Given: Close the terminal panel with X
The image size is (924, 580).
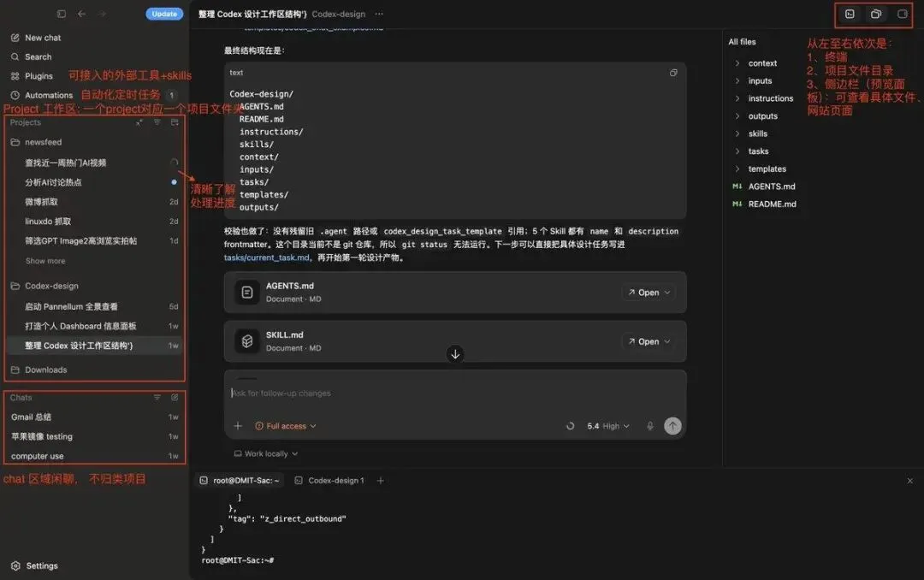Looking at the screenshot, I should tap(909, 481).
